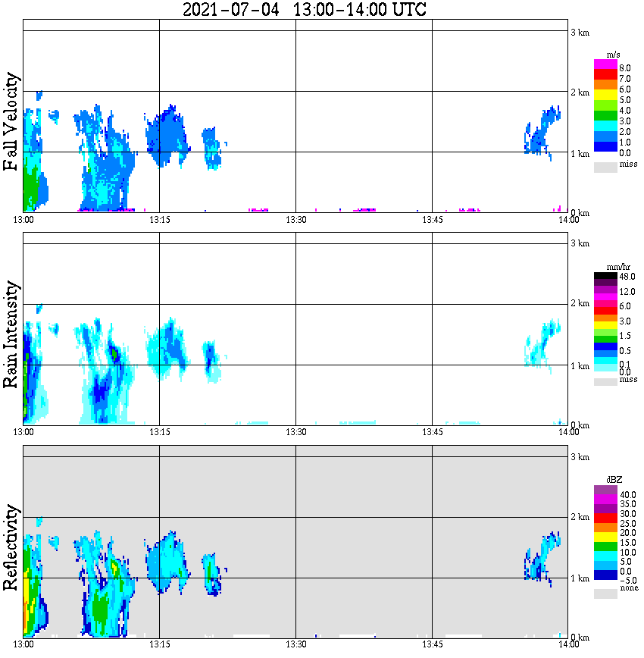The image size is (644, 658).
Task: Click '1 km' label of Fall Velocity plot
Action: 580,154
